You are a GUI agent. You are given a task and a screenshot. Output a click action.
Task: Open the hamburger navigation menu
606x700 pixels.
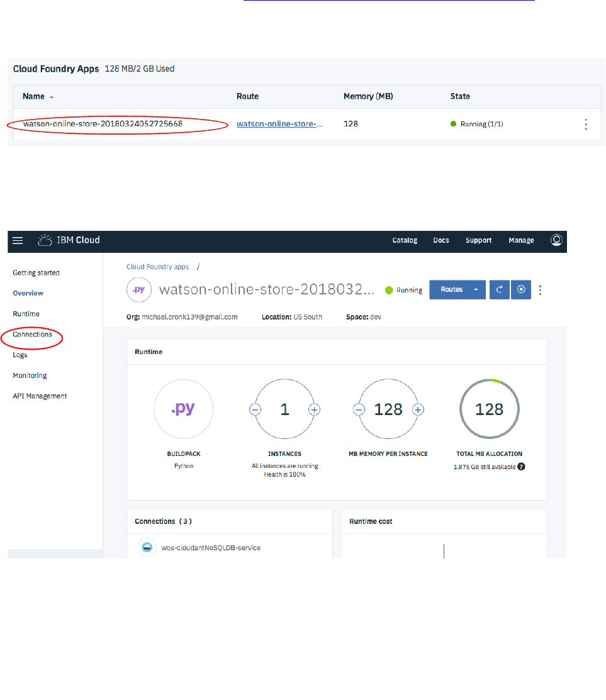18,241
